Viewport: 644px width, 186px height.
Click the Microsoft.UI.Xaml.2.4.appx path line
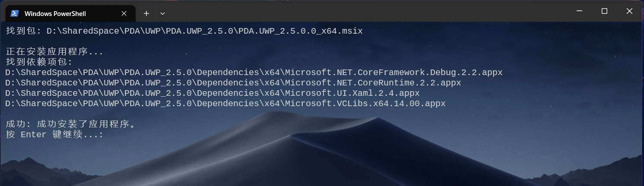click(x=213, y=93)
